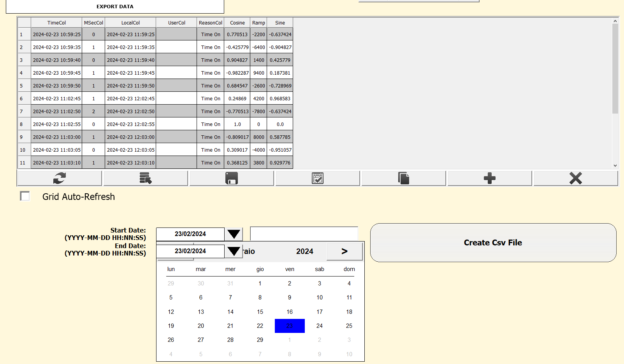Go to next month in calendar
Screen dimensions: 624x364
[x=345, y=252]
